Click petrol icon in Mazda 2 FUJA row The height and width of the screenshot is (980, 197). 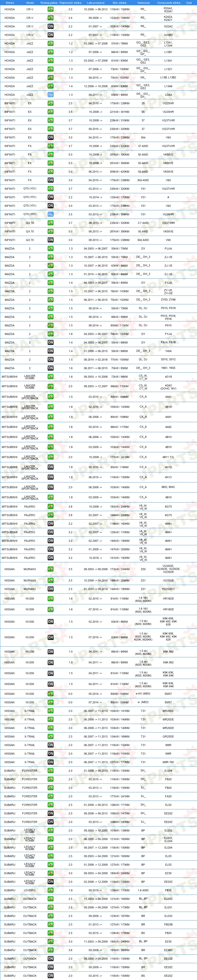[x=50, y=249]
